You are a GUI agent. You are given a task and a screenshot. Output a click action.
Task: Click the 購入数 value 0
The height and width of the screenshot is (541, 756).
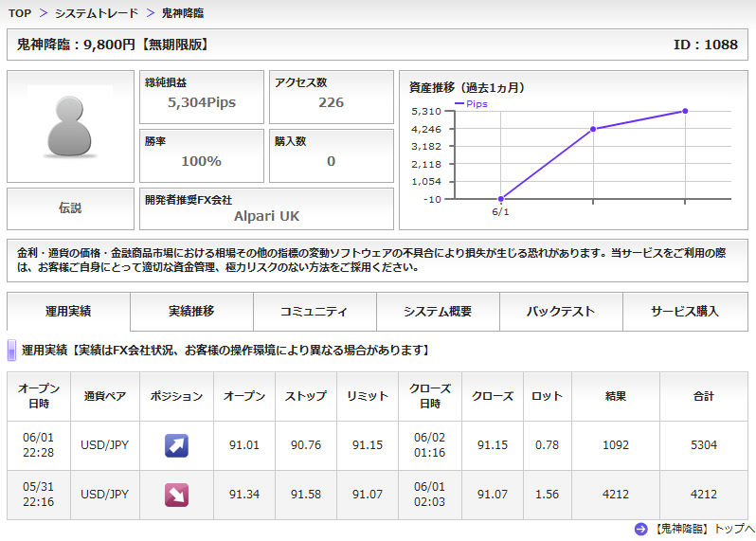332,161
